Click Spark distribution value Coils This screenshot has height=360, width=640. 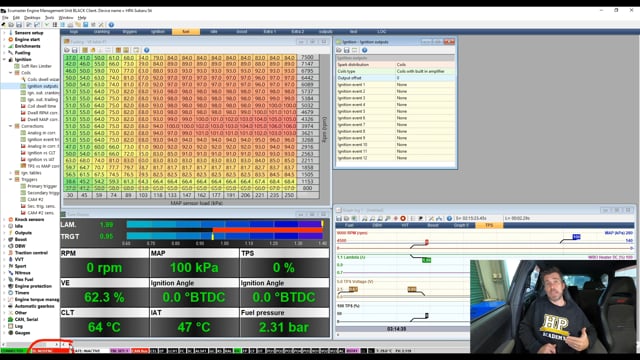click(x=424, y=64)
